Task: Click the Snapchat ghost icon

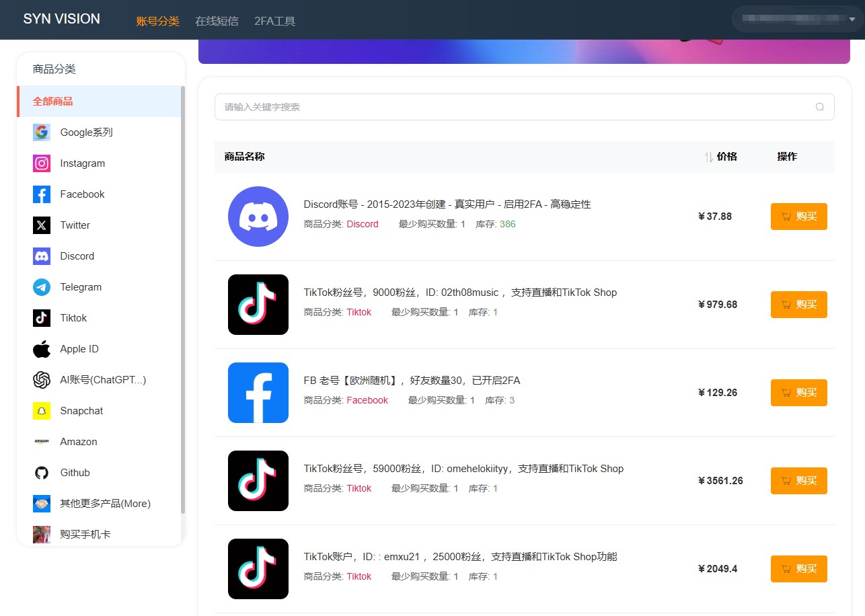Action: [x=42, y=411]
